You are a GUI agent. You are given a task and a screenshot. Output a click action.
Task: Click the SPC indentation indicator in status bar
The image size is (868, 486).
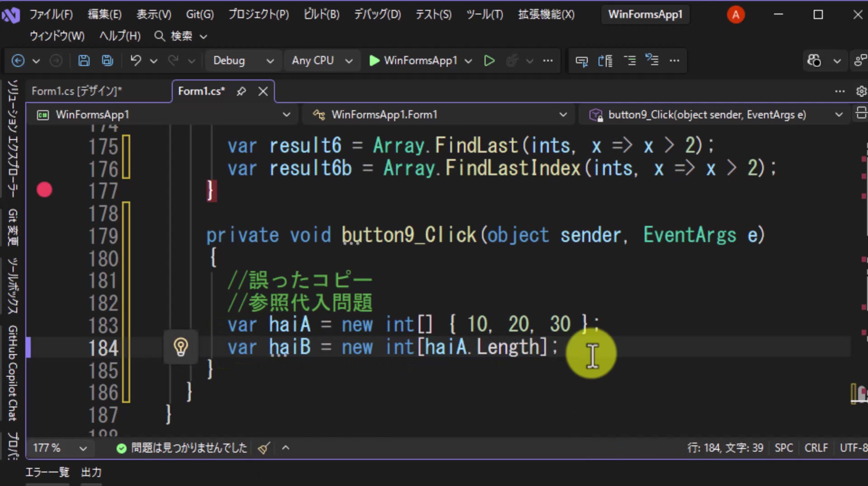click(783, 448)
